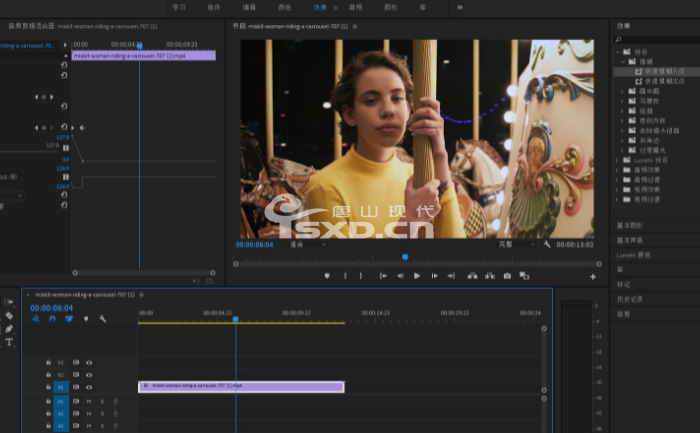Image resolution: width=700 pixels, height=433 pixels.
Task: Go to Out point button
Action: pyautogui.click(x=451, y=276)
